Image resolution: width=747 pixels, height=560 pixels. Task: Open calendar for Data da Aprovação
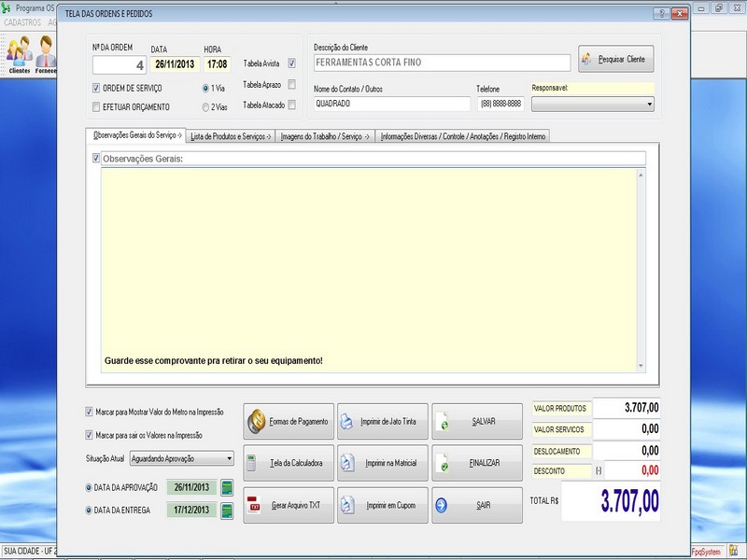point(226,487)
